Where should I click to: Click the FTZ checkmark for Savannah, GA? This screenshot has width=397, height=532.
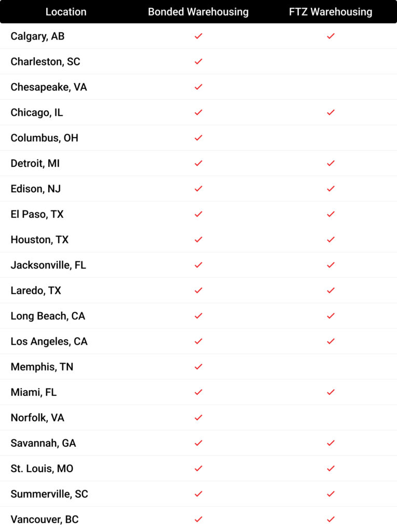point(331,443)
